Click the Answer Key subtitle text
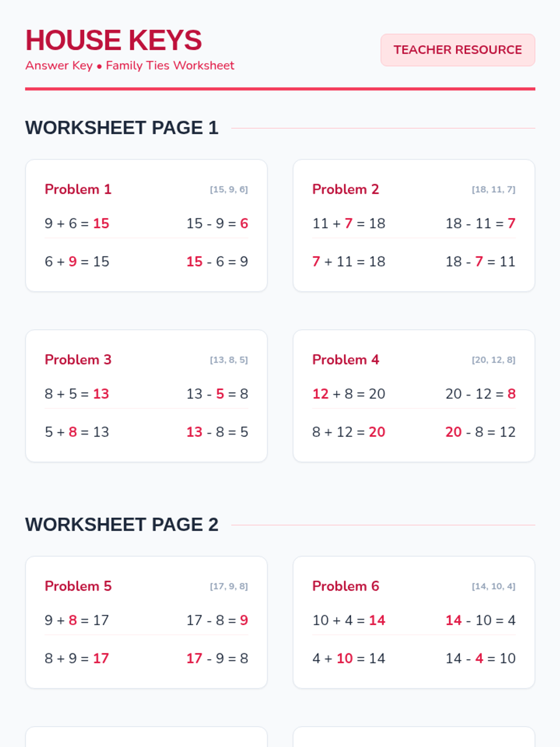Screen dimensions: 560x747 coord(130,65)
